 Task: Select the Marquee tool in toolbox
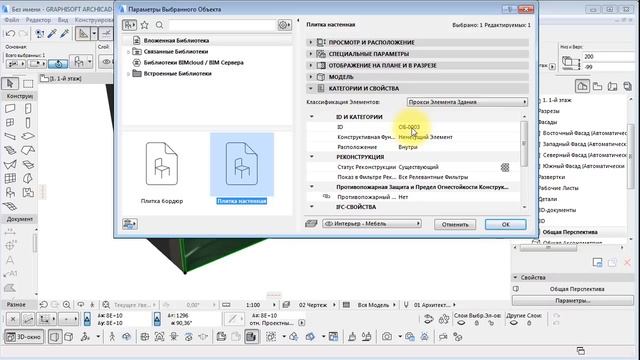(28, 84)
